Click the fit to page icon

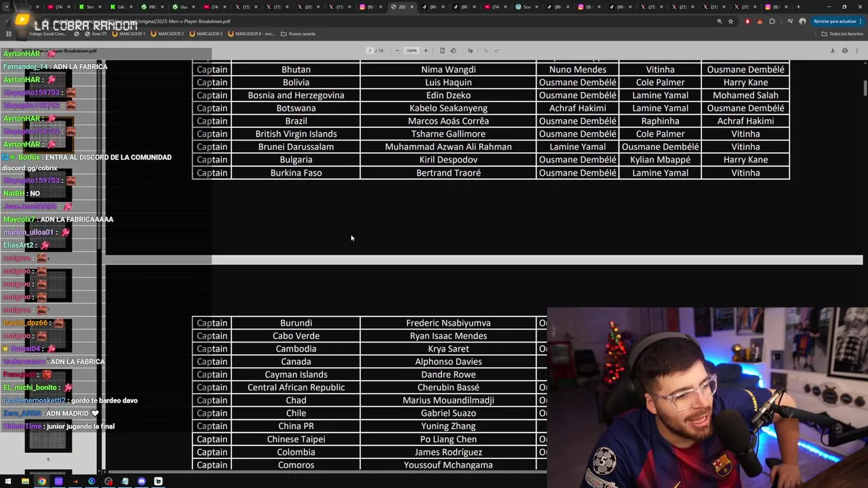click(x=442, y=51)
